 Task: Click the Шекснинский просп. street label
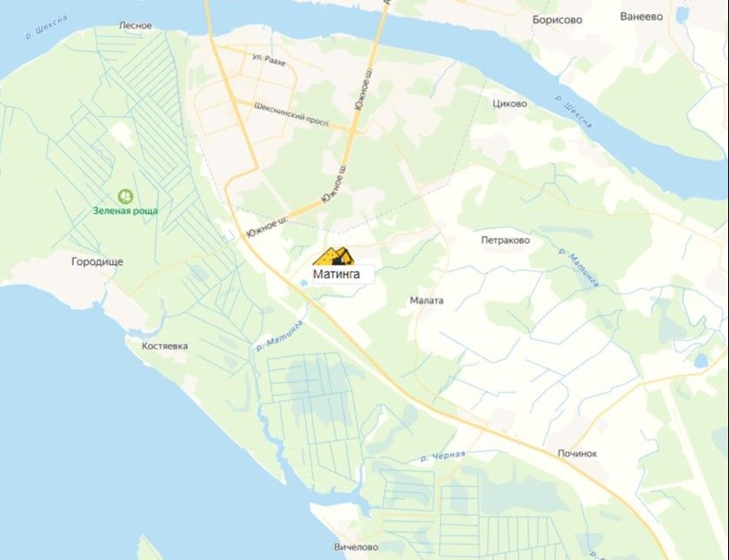point(291,115)
